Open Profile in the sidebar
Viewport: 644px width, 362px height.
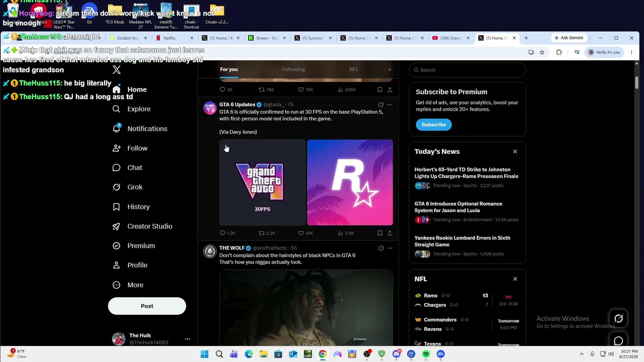coord(130,265)
